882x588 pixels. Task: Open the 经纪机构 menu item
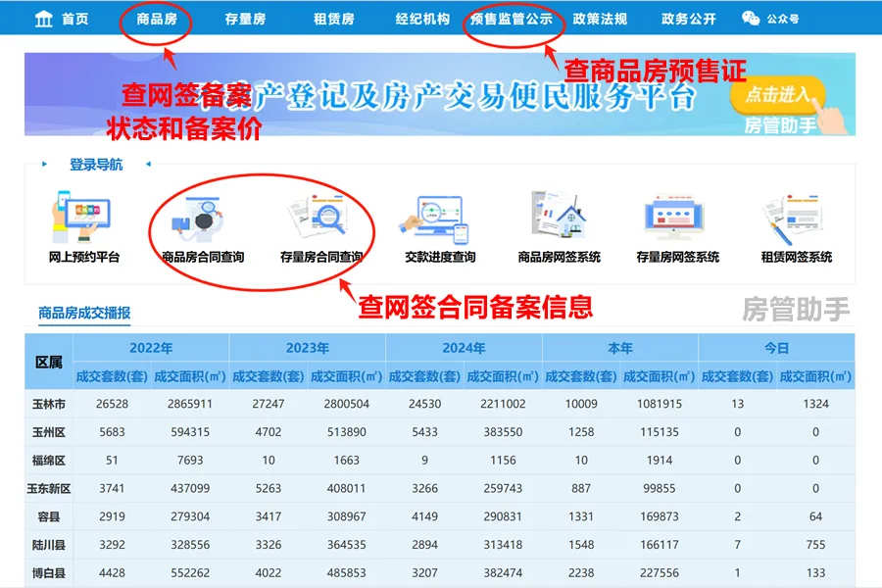click(422, 19)
